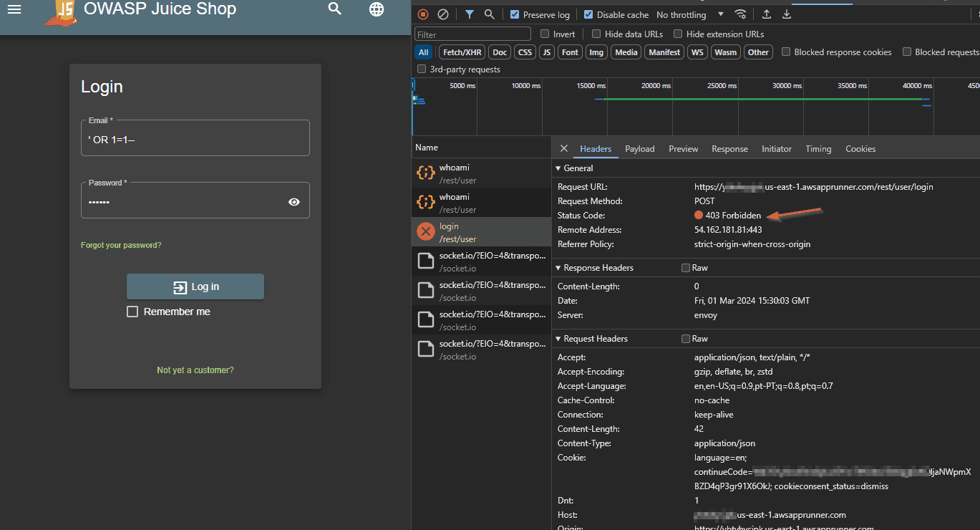Viewport: 980px width, 530px height.
Task: Export HAR file with download icon
Action: (787, 14)
